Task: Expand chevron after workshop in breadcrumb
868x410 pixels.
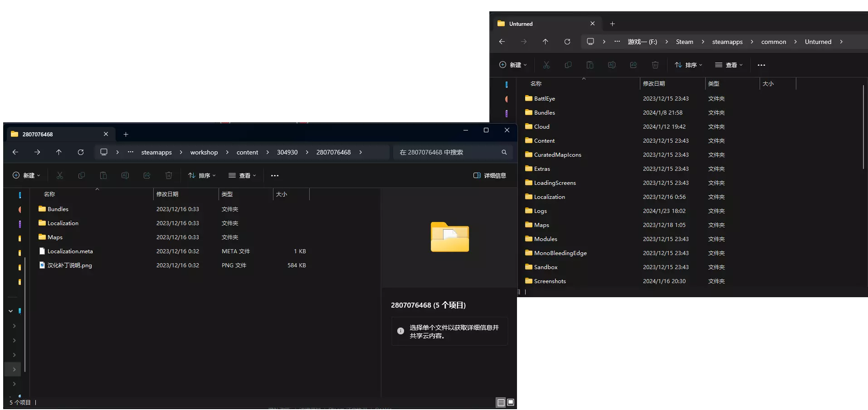Action: point(227,152)
